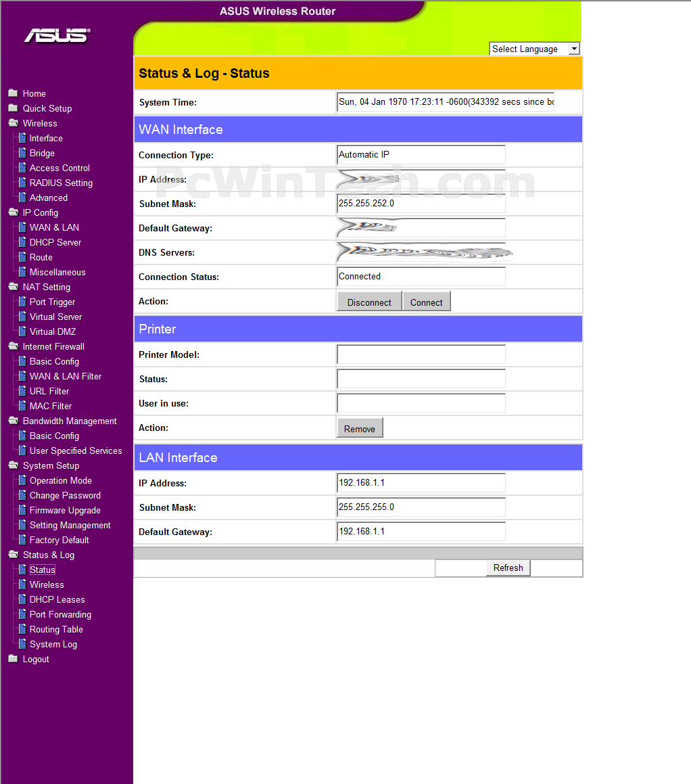Open the DHCP Leases log page

click(x=57, y=600)
